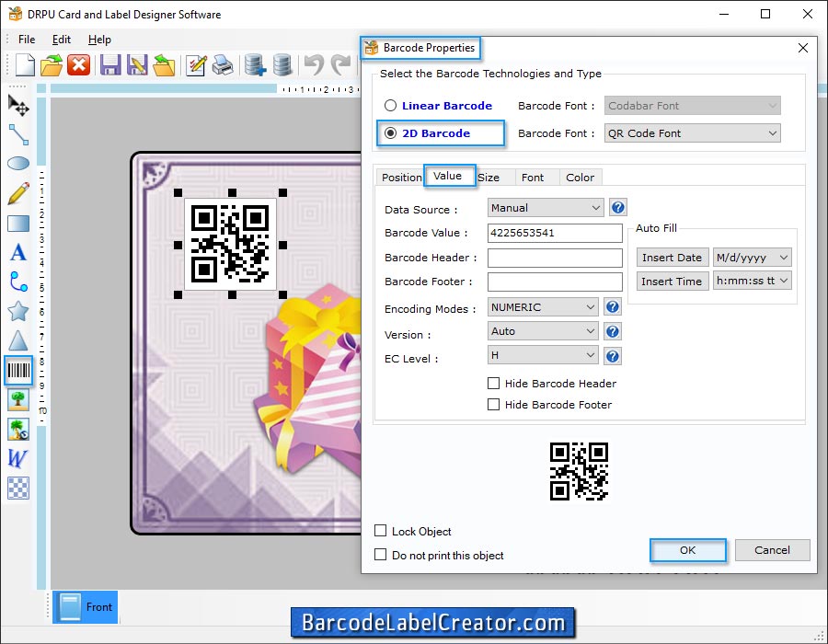The image size is (828, 644).
Task: Open the QR Code Font dropdown
Action: click(x=692, y=133)
